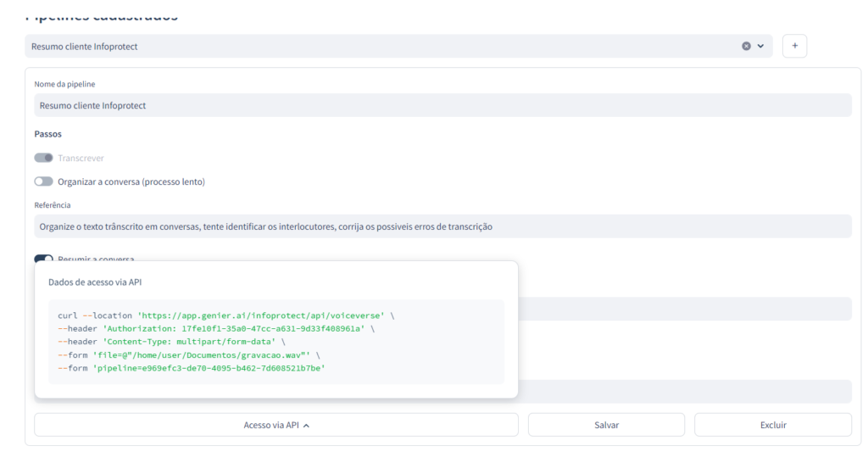The height and width of the screenshot is (463, 868).
Task: Focus the Referência text field about organizing transcript
Action: (x=442, y=226)
